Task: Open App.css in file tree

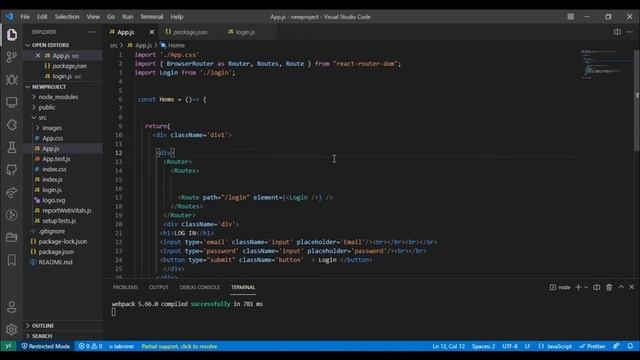Action: (x=53, y=138)
